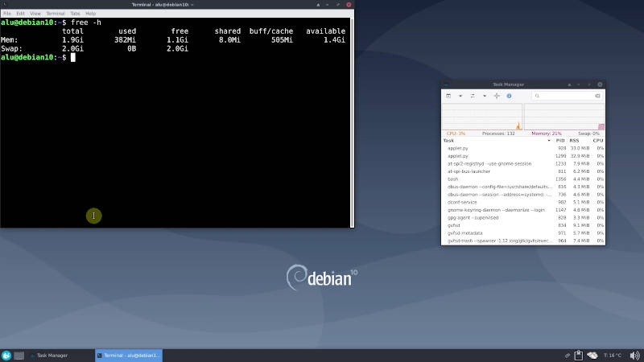Close the Terminal window
This screenshot has width=644, height=362.
(x=349, y=5)
